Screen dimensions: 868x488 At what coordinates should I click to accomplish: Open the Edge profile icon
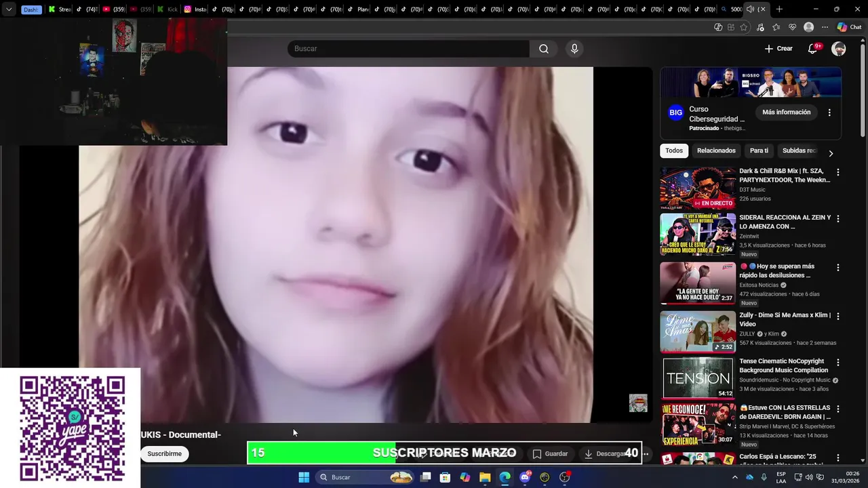[808, 27]
